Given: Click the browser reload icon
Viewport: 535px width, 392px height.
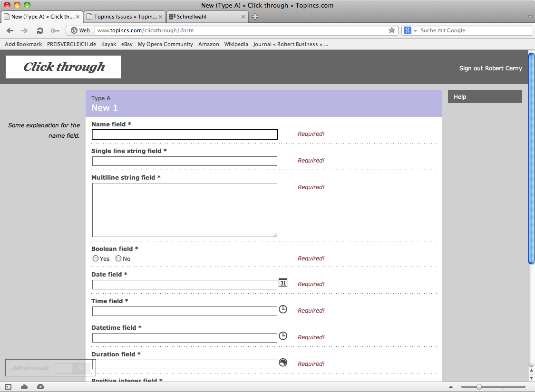Looking at the screenshot, I should click(40, 30).
